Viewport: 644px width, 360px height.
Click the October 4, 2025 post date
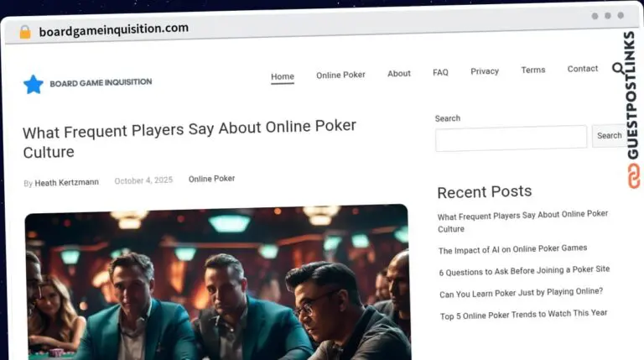coord(143,180)
